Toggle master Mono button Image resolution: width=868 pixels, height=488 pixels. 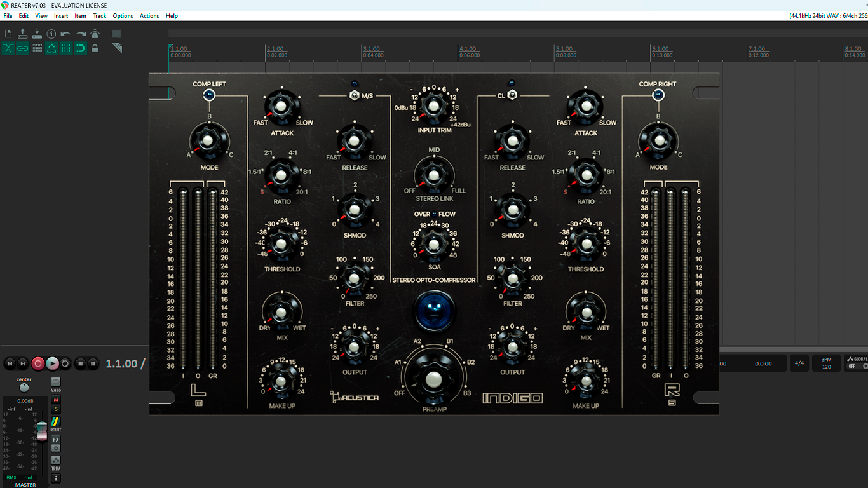tap(56, 382)
